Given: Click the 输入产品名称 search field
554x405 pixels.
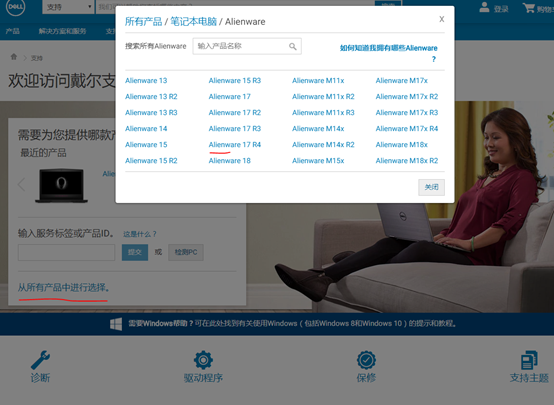Looking at the screenshot, I should pyautogui.click(x=247, y=46).
